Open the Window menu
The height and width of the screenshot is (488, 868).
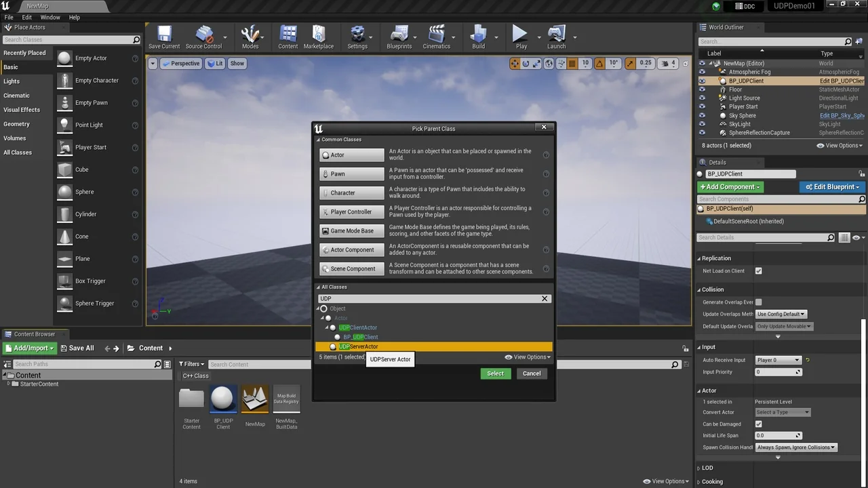[50, 17]
